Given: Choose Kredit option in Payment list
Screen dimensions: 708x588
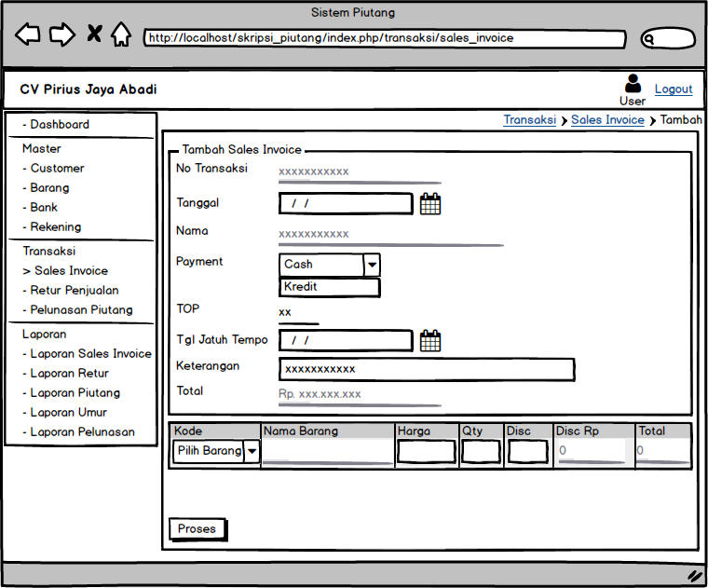Looking at the screenshot, I should coord(330,287).
